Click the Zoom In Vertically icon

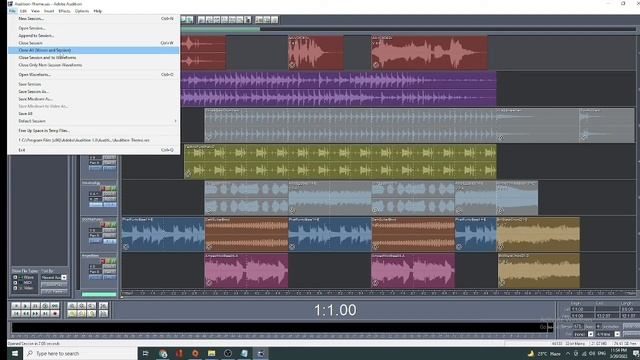point(103,306)
